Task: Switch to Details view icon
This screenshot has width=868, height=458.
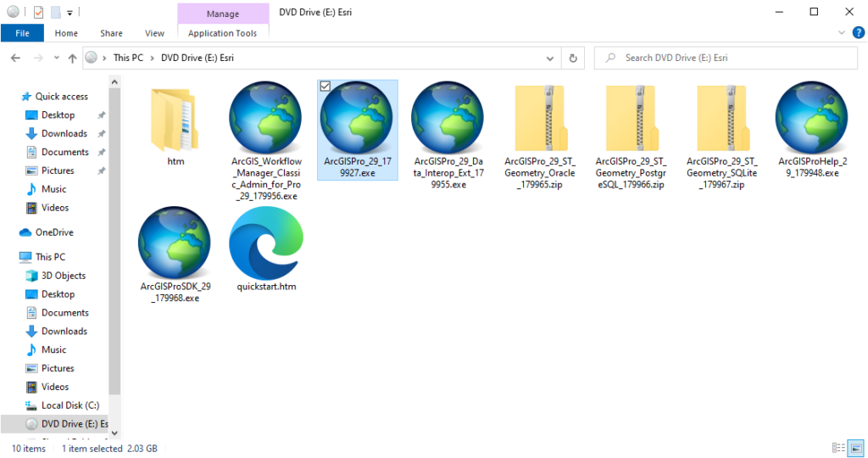Action: pyautogui.click(x=838, y=448)
